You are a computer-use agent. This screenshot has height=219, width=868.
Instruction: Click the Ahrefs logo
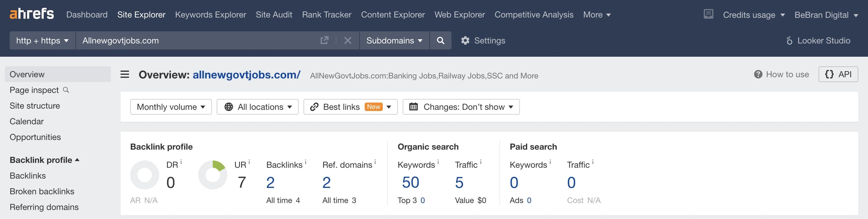pyautogui.click(x=32, y=14)
